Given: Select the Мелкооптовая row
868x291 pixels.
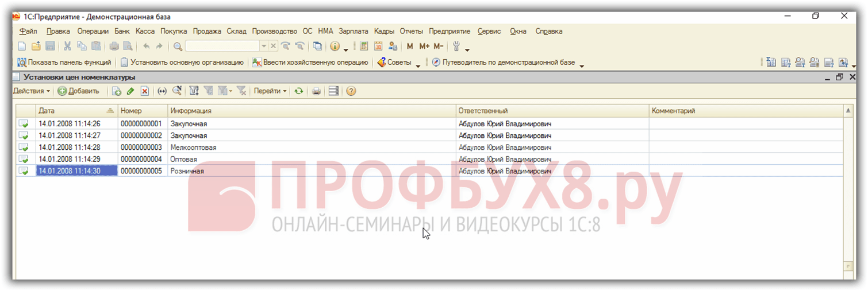Looking at the screenshot, I should [430, 148].
